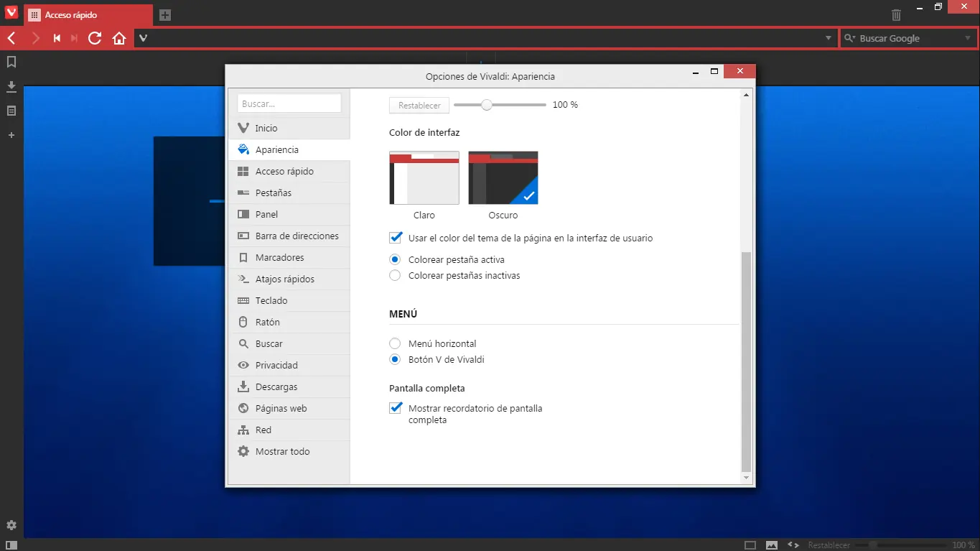This screenshot has height=551, width=980.
Task: Expand the Buscar Google search field dropdown arrow
Action: (968, 38)
